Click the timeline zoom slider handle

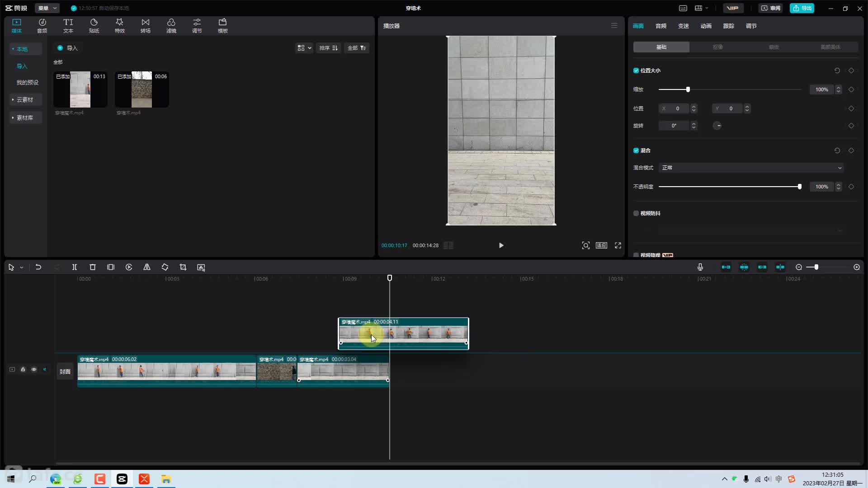click(x=816, y=267)
